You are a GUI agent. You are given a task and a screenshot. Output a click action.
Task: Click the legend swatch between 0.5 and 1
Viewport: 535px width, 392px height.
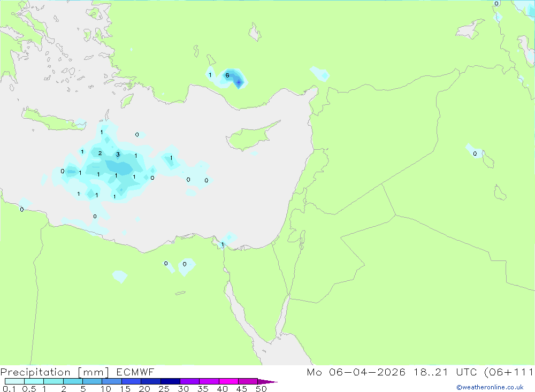34,381
